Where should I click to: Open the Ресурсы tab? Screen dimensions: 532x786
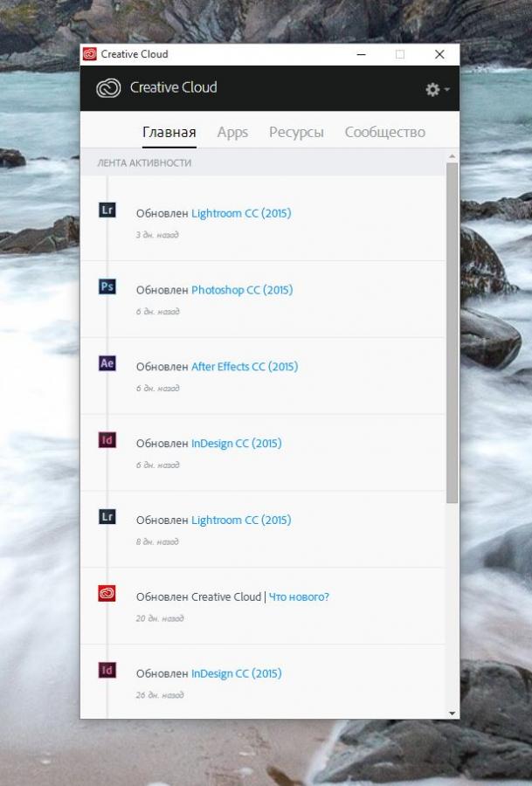coord(296,132)
